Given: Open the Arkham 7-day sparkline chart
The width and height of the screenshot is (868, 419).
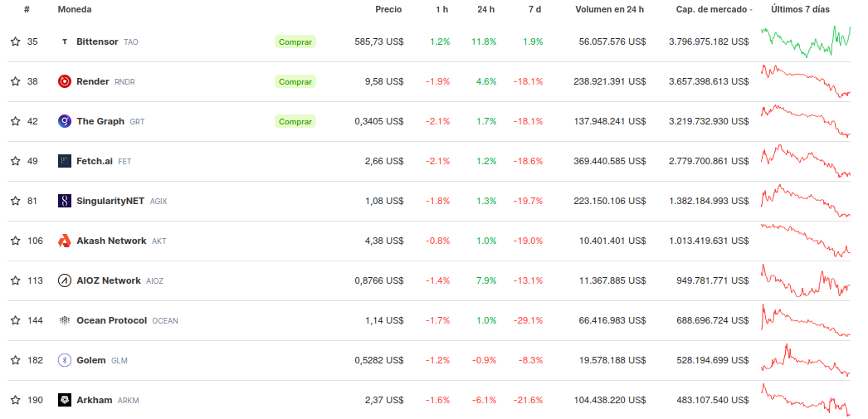Looking at the screenshot, I should pos(806,400).
